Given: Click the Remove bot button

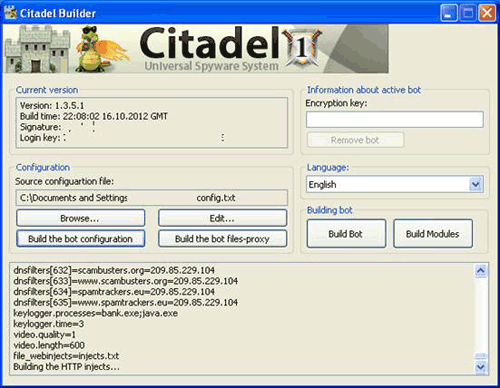Looking at the screenshot, I should [355, 140].
